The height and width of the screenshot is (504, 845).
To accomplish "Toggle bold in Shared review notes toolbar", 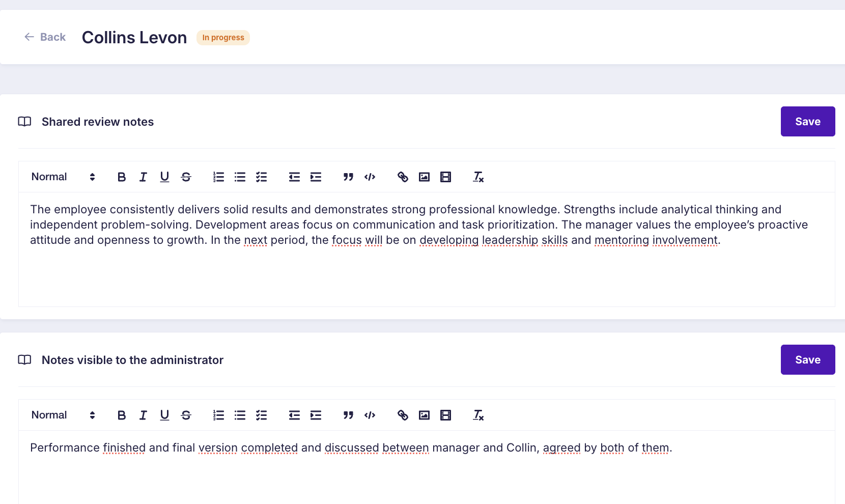I will pos(122,177).
